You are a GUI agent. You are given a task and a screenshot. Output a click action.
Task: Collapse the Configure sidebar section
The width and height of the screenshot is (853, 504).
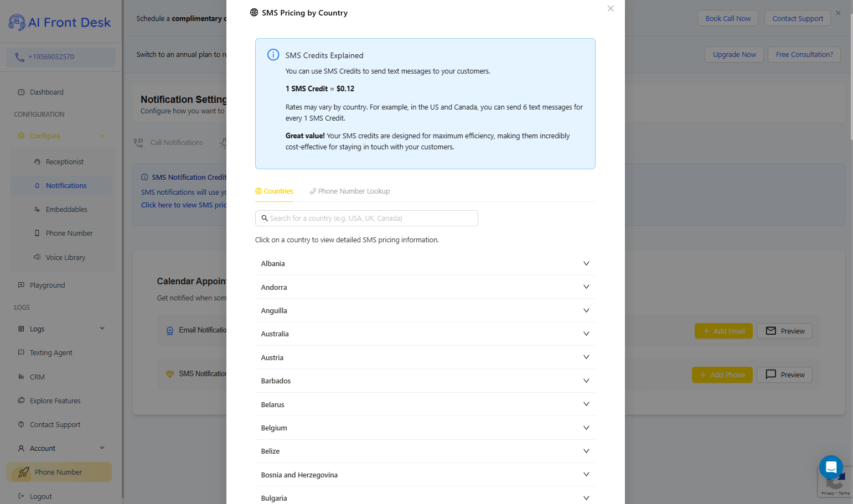click(102, 136)
